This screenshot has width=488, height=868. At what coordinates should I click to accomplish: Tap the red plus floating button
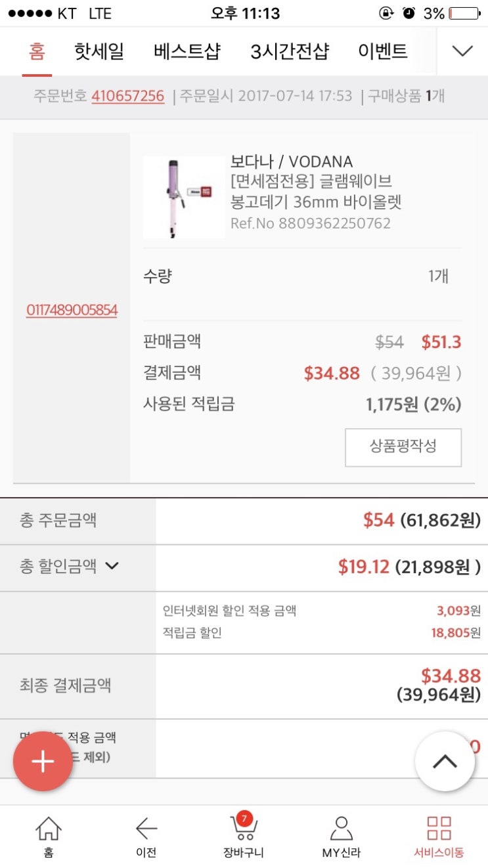43,762
